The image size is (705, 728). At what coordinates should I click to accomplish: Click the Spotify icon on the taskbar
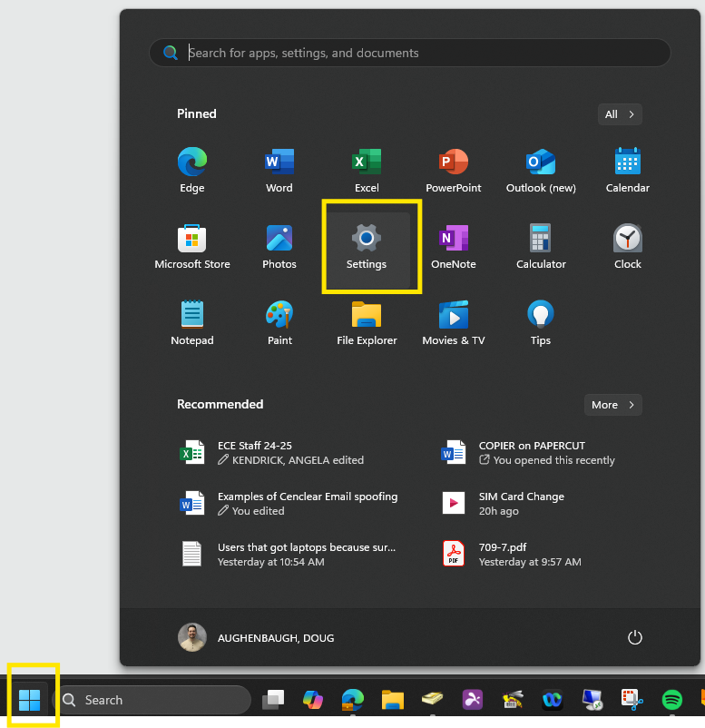coord(671,700)
